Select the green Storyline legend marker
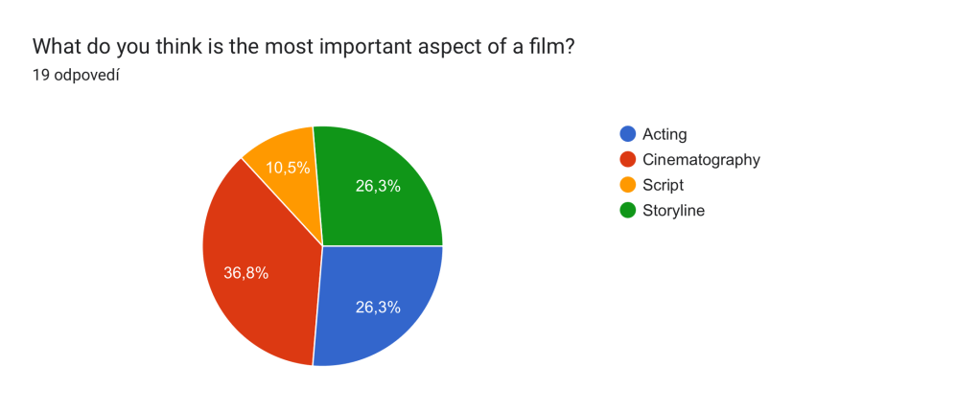The image size is (980, 412). (x=627, y=211)
